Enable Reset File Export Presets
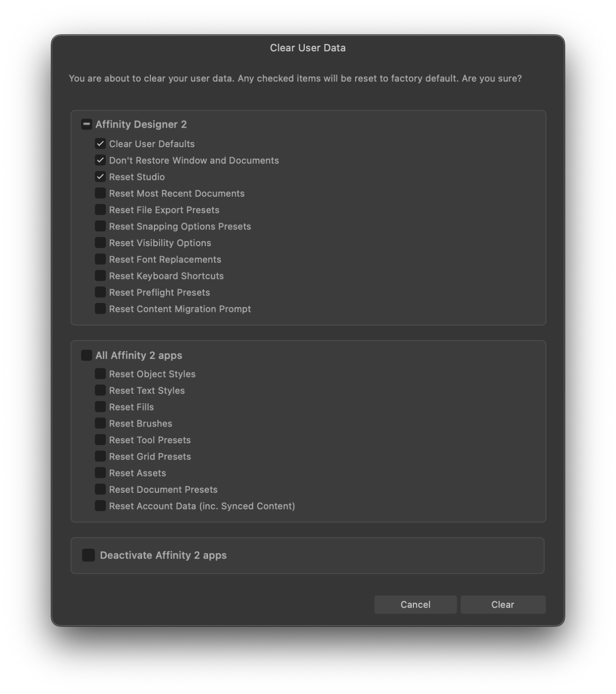The image size is (616, 694). 100,210
